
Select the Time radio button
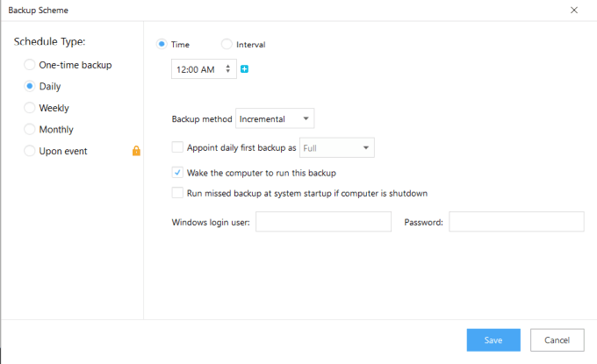162,44
